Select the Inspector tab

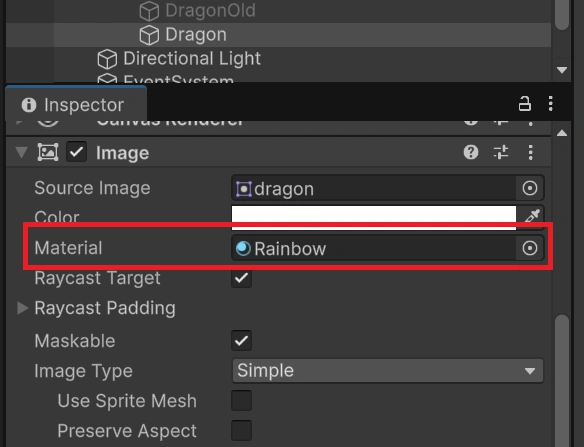76,105
